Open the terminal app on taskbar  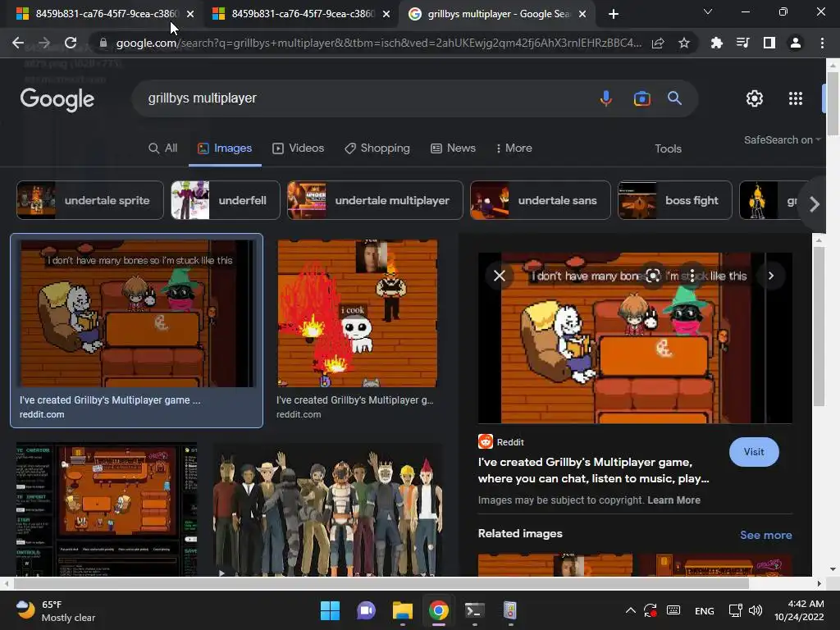(x=475, y=610)
